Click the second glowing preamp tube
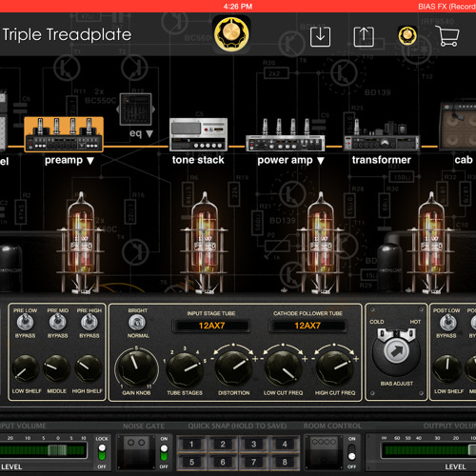The image size is (476, 476). pyautogui.click(x=205, y=242)
